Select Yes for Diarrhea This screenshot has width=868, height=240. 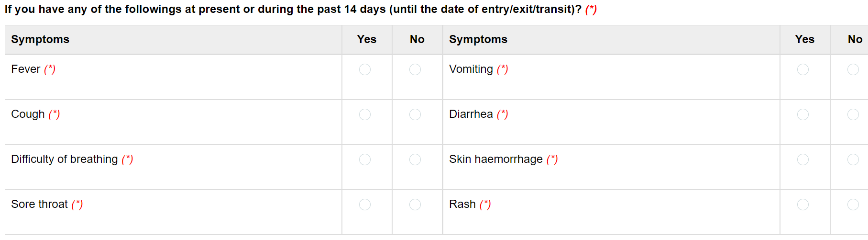pos(803,114)
